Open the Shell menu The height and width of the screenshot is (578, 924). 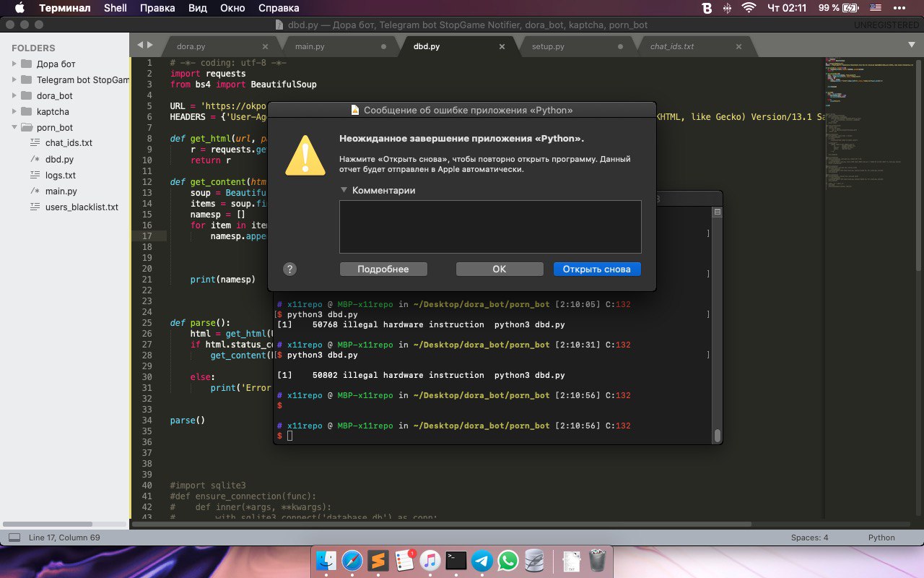pos(115,8)
